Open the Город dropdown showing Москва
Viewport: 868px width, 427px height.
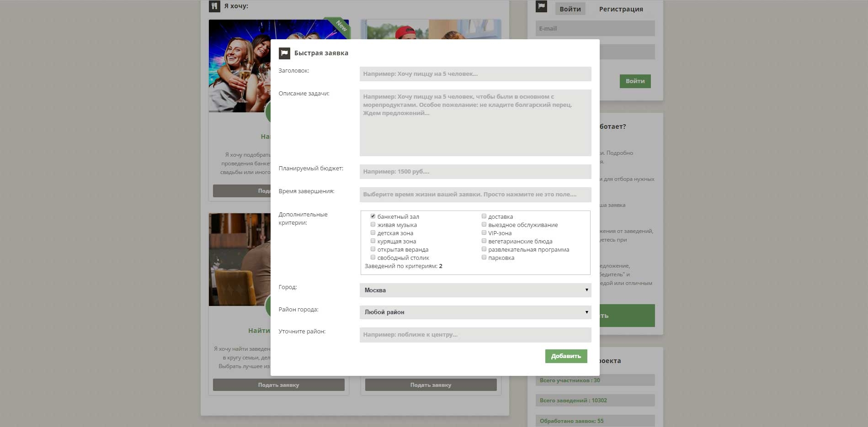[x=475, y=290]
